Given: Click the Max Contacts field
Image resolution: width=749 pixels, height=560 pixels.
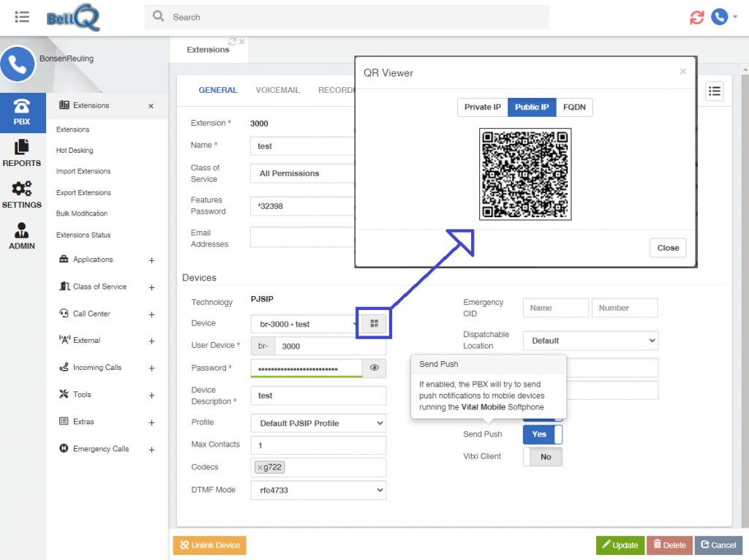Looking at the screenshot, I should coord(318,445).
